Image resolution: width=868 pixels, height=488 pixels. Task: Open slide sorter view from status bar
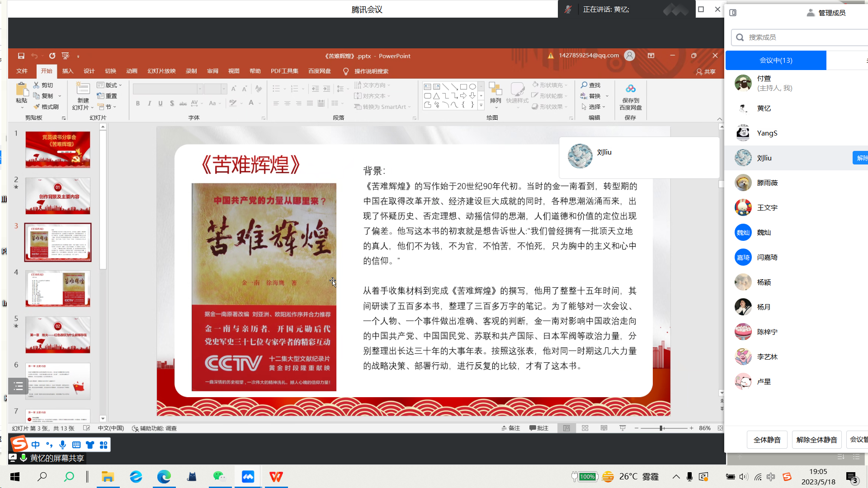[x=585, y=428]
